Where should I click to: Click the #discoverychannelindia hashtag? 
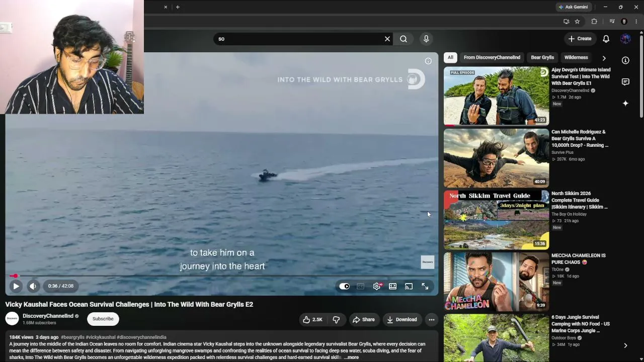pyautogui.click(x=141, y=337)
